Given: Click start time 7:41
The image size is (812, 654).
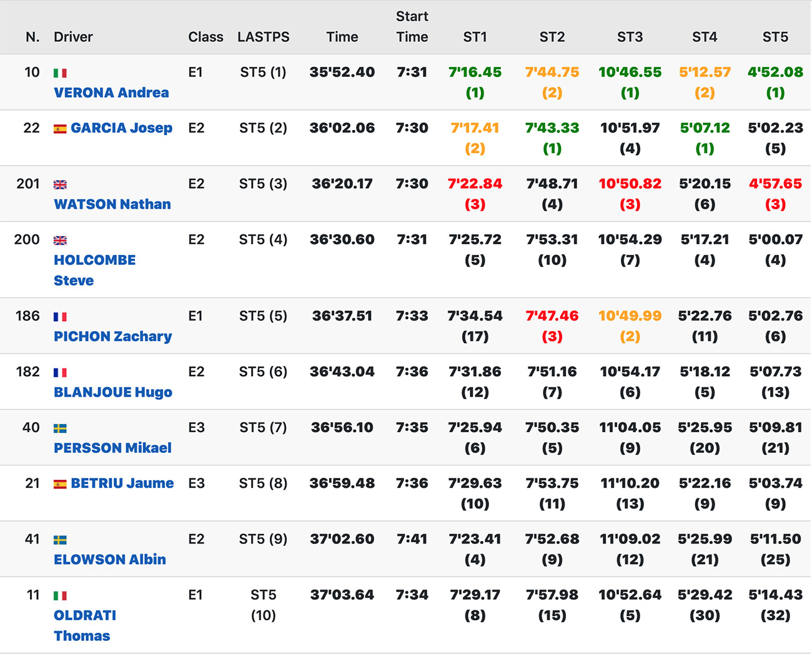Looking at the screenshot, I should point(412,539).
